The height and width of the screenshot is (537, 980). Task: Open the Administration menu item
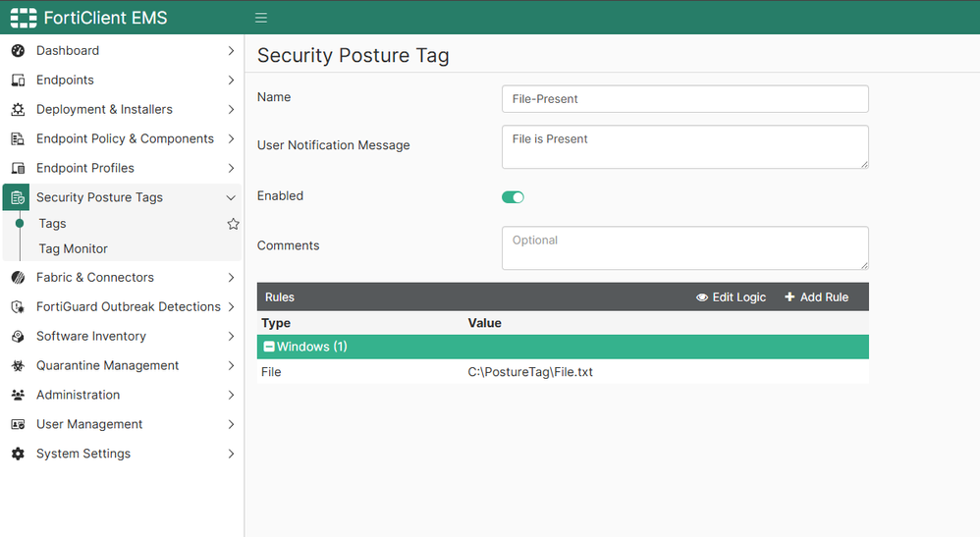point(79,395)
